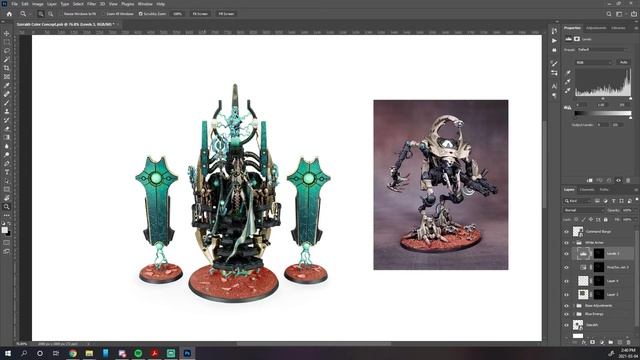Choose Zoom Out mode in options bar
The height and width of the screenshot is (360, 640).
(51, 14)
